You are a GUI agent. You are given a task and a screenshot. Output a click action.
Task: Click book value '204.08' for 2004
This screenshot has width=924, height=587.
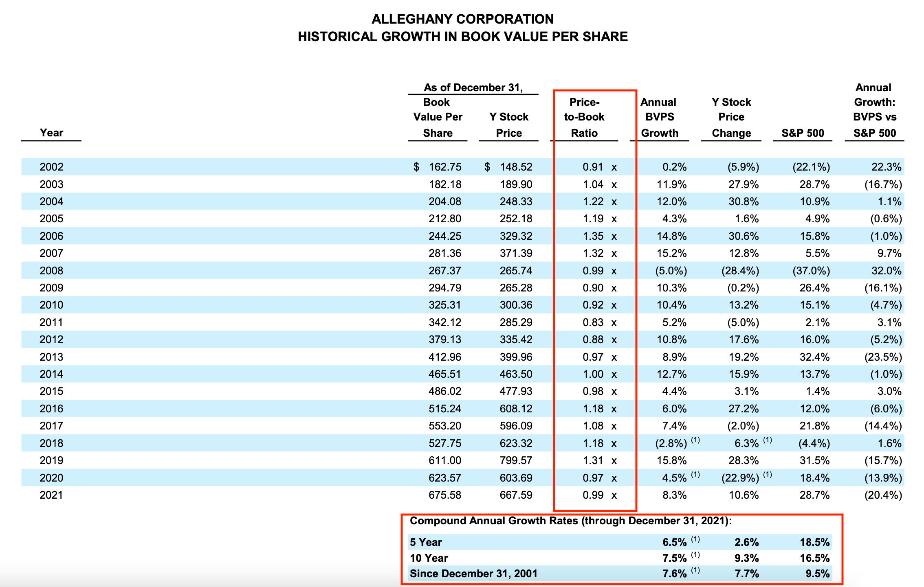coord(445,202)
